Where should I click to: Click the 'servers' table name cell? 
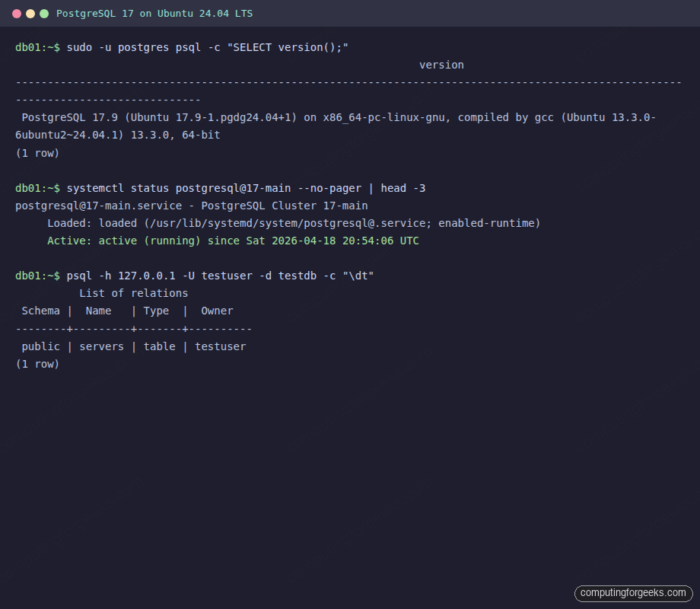[x=101, y=346]
